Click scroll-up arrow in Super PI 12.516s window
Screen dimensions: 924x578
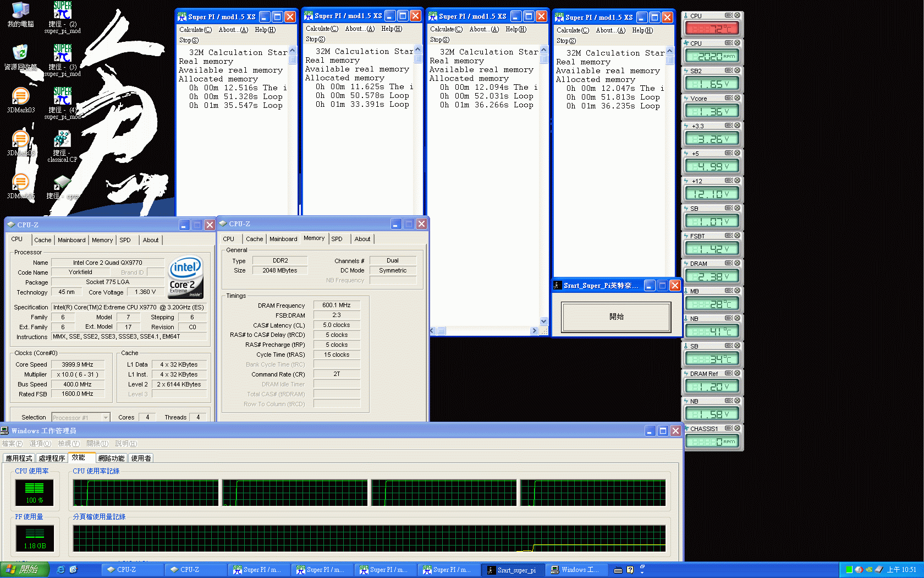(293, 51)
